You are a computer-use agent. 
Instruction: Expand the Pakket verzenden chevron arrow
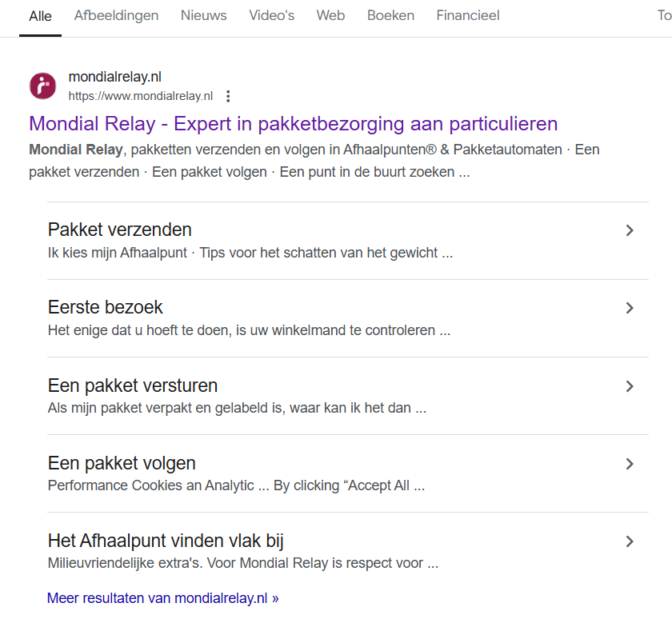[629, 230]
